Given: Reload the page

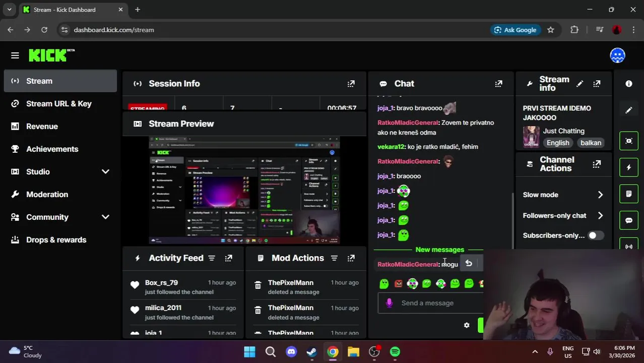Looking at the screenshot, I should pyautogui.click(x=44, y=30).
